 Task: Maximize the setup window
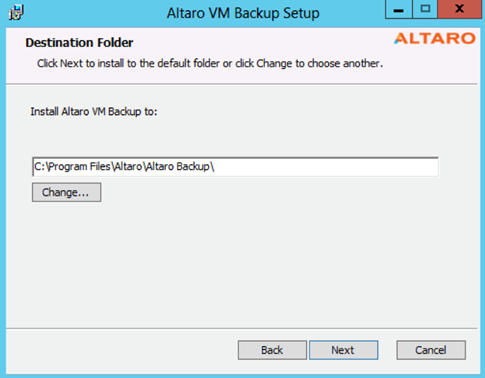(425, 9)
